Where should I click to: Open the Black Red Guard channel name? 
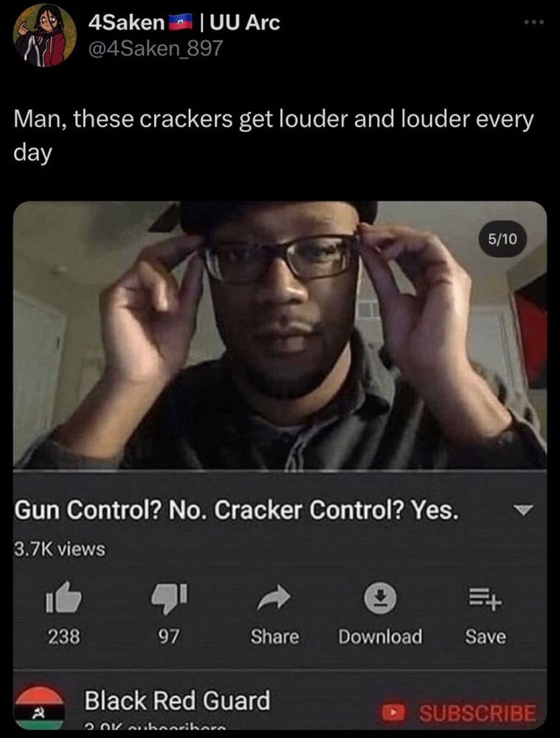(x=177, y=700)
